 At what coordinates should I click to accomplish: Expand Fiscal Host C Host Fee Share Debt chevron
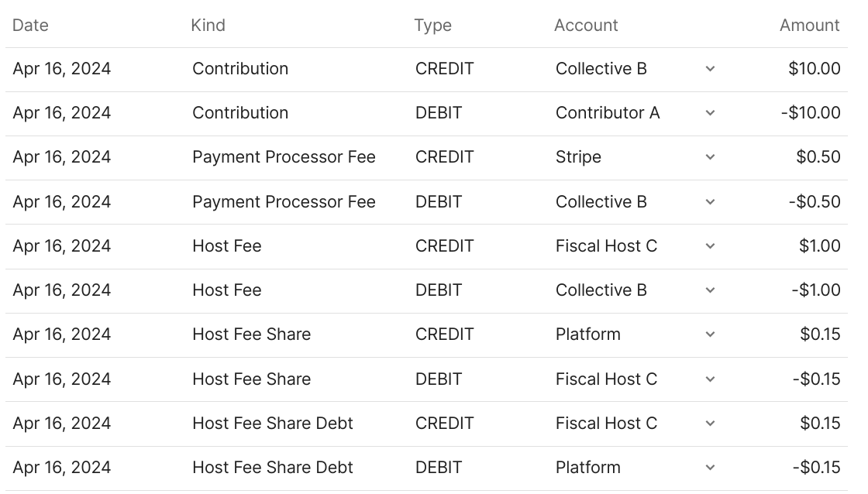710,424
